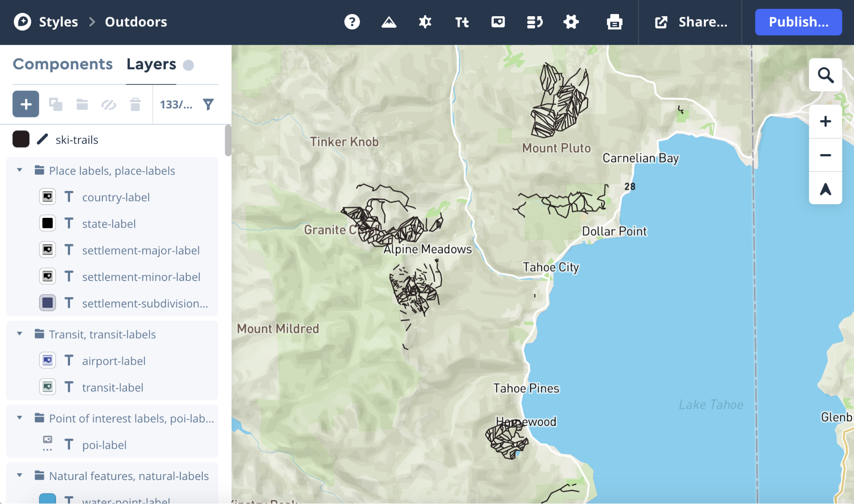Image resolution: width=854 pixels, height=504 pixels.
Task: Click the settlement-major-label symbol swatch
Action: click(x=47, y=250)
